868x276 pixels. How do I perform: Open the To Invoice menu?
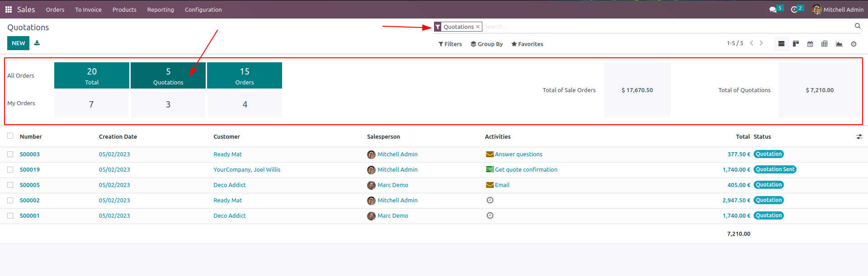click(88, 9)
